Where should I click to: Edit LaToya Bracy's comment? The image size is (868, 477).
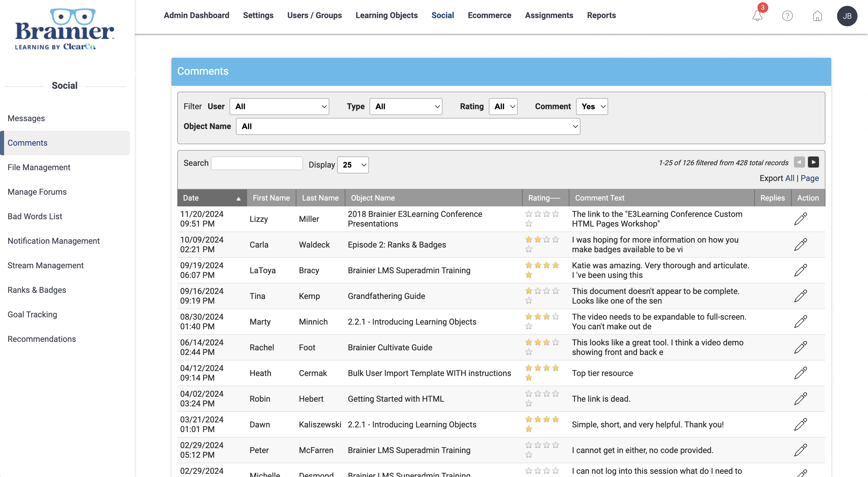point(801,270)
